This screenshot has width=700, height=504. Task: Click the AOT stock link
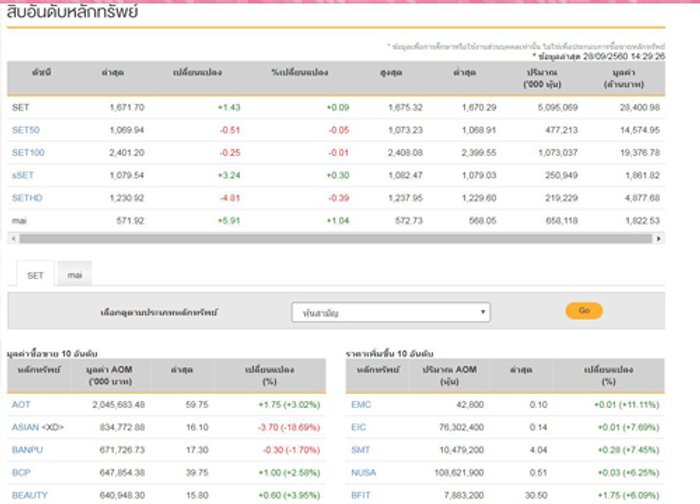[x=21, y=404]
